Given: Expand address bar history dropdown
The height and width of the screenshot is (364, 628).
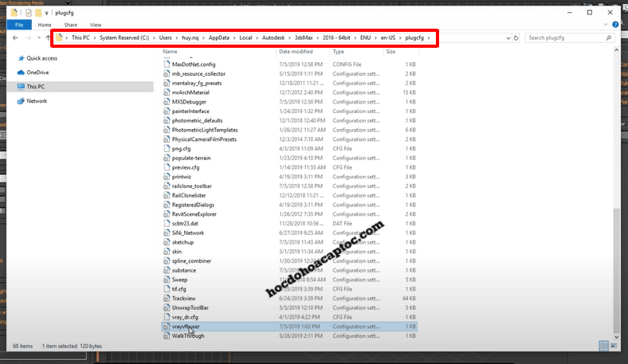Looking at the screenshot, I should [508, 38].
